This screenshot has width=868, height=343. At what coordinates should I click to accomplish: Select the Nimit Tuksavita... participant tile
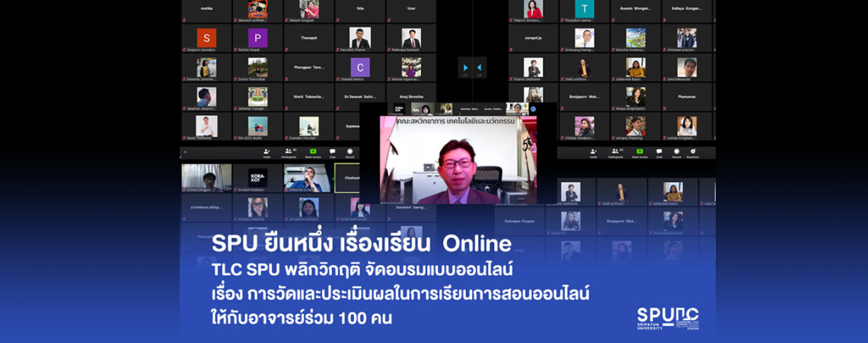[x=309, y=97]
